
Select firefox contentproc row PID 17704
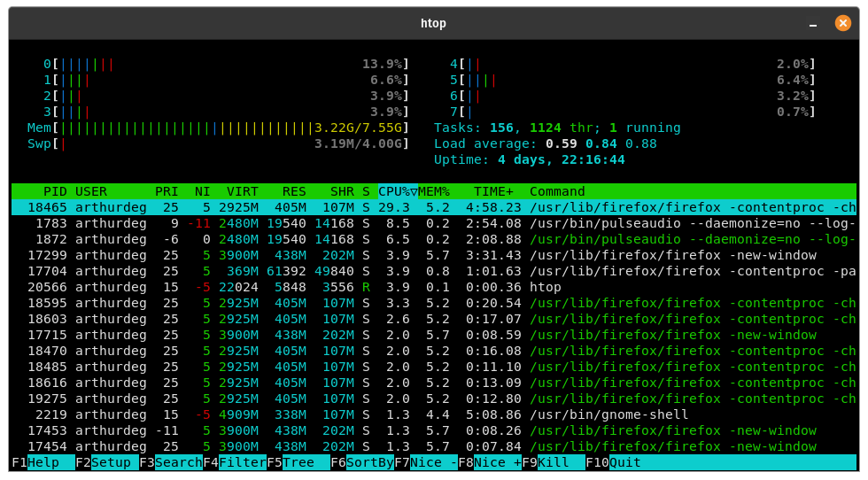tap(434, 271)
